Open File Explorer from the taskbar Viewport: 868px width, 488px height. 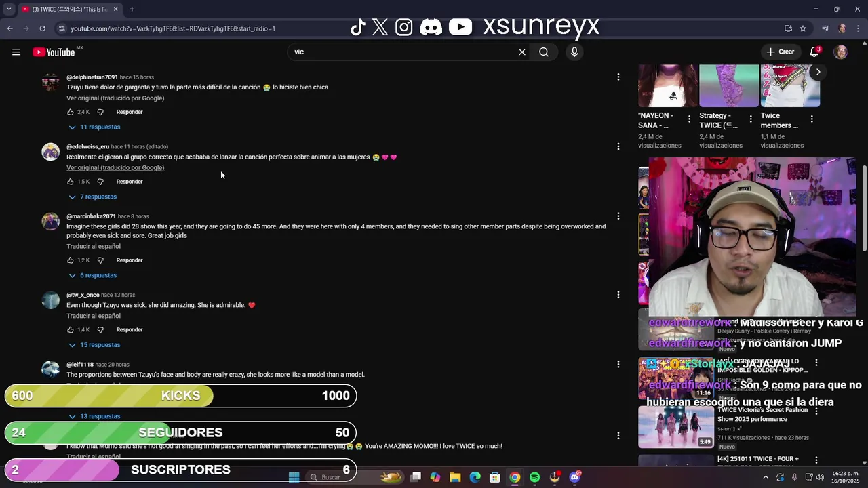[x=455, y=477]
